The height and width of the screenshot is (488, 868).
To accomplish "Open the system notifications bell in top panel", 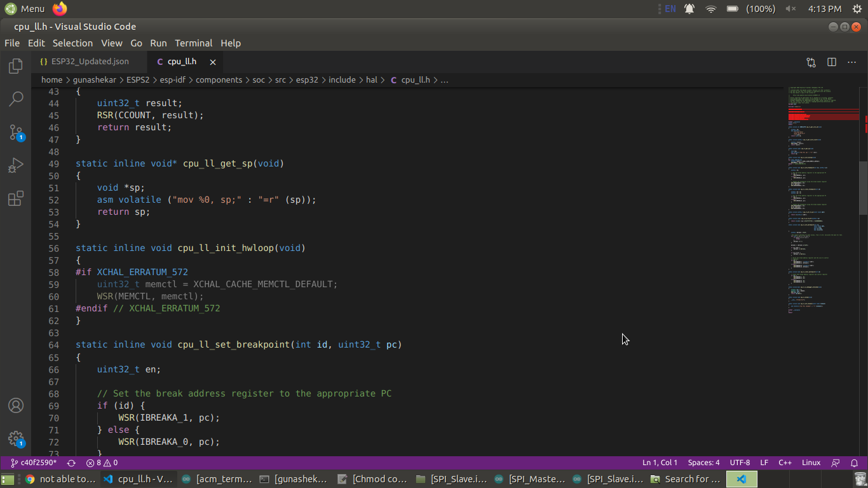I will point(689,9).
